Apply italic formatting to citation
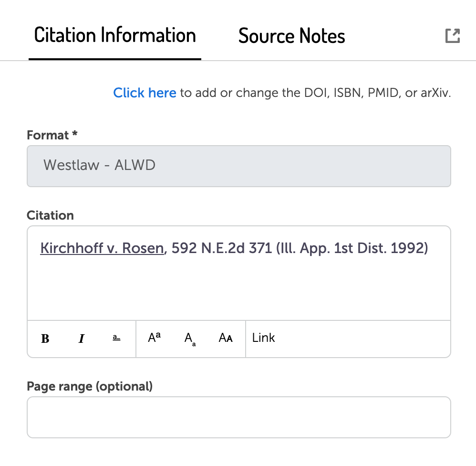 (x=82, y=339)
